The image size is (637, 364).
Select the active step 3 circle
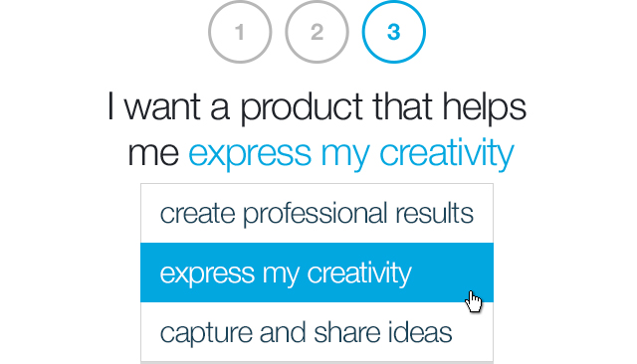click(394, 32)
